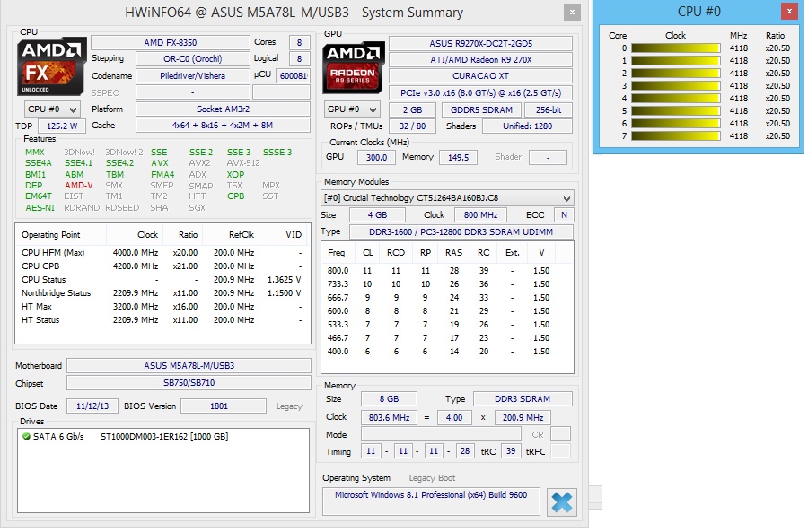Click the Microsoft Windows 8.1 Professional OS field
The image size is (808, 532).
pyautogui.click(x=431, y=501)
